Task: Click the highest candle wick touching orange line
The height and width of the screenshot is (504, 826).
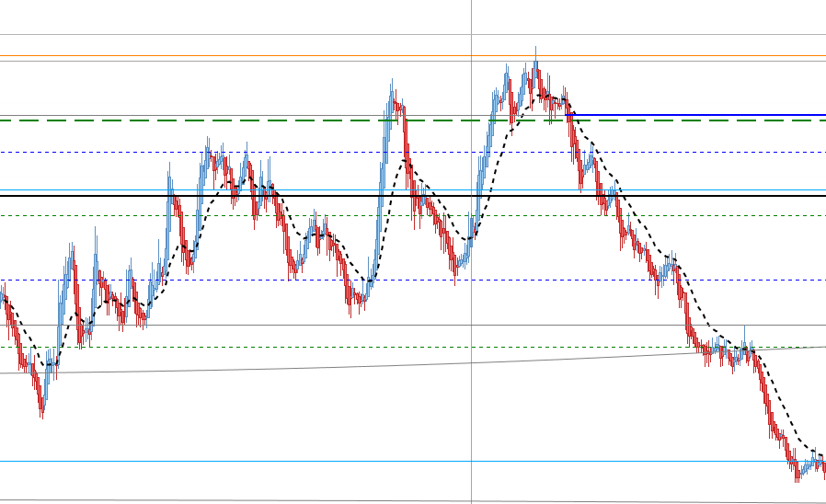Action: click(535, 58)
